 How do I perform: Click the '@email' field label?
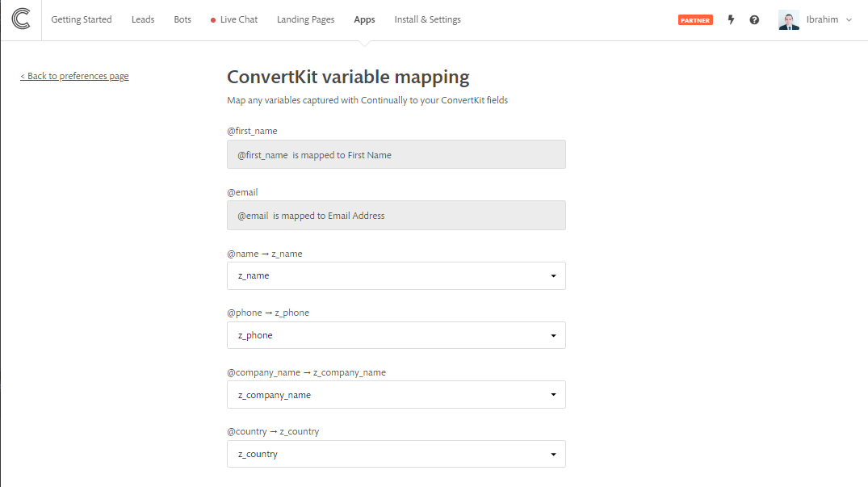[x=242, y=192]
